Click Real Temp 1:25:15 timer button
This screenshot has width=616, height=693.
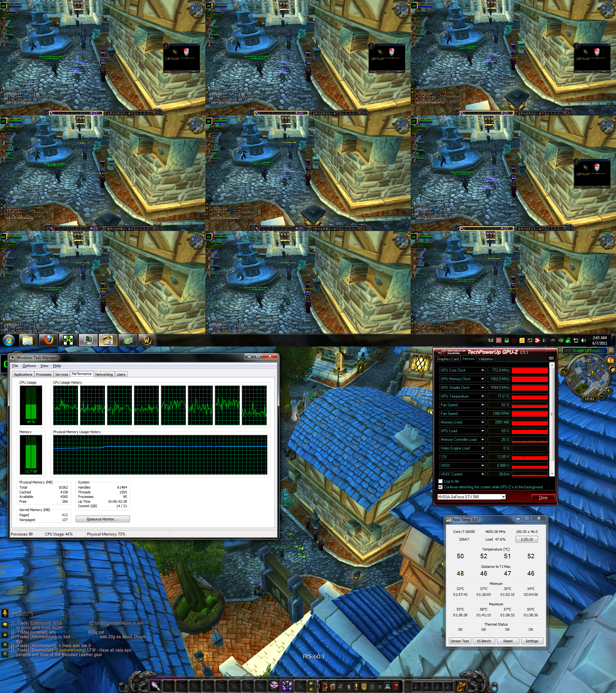526,539
